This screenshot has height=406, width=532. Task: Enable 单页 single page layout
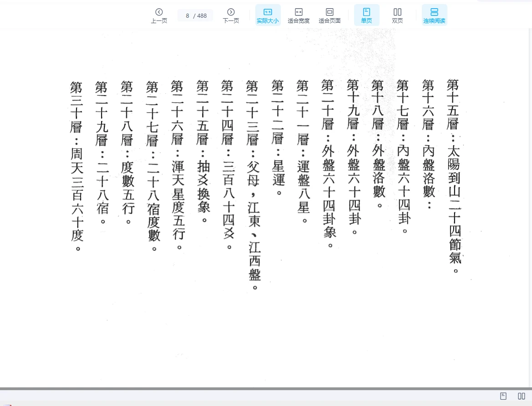click(366, 15)
